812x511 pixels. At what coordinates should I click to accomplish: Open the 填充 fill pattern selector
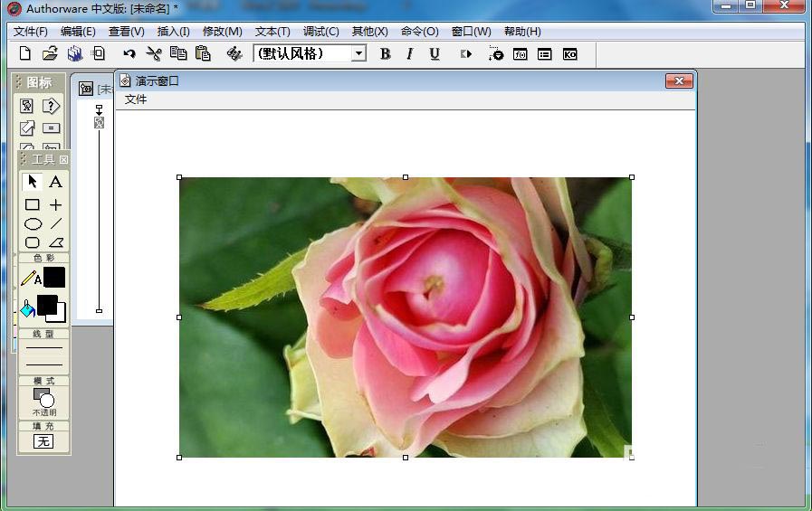(x=43, y=441)
